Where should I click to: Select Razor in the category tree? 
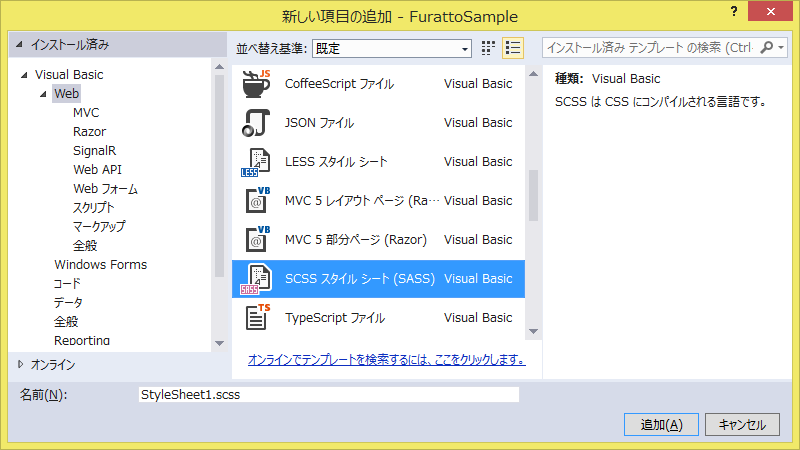pyautogui.click(x=89, y=132)
